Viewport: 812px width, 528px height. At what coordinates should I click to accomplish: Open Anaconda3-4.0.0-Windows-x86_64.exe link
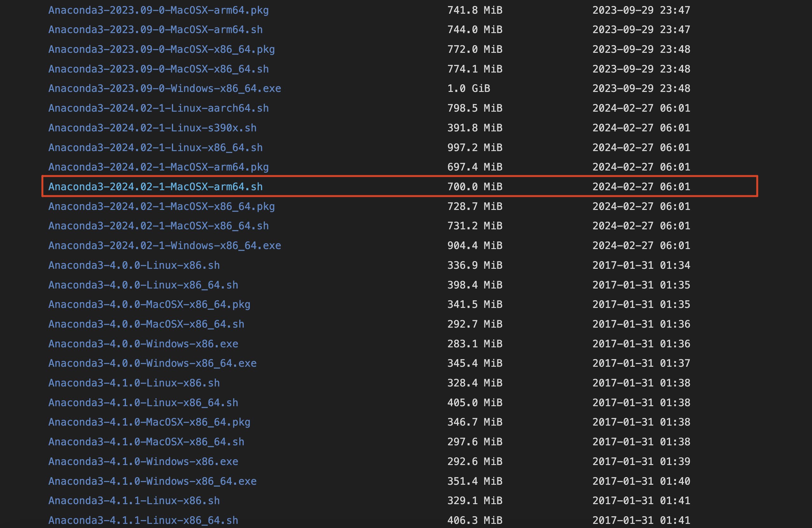152,363
